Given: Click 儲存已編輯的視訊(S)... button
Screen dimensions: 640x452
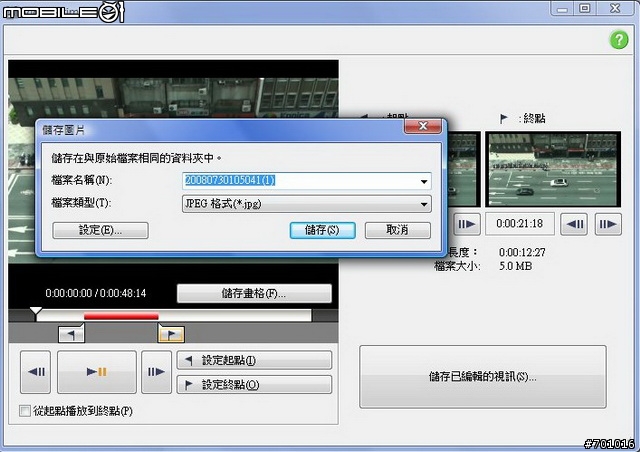Looking at the screenshot, I should click(482, 376).
